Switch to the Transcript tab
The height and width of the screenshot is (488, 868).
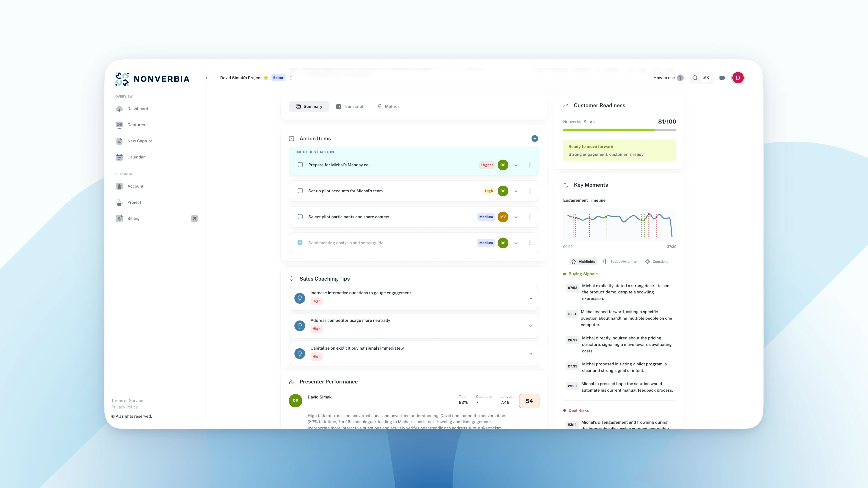click(350, 106)
